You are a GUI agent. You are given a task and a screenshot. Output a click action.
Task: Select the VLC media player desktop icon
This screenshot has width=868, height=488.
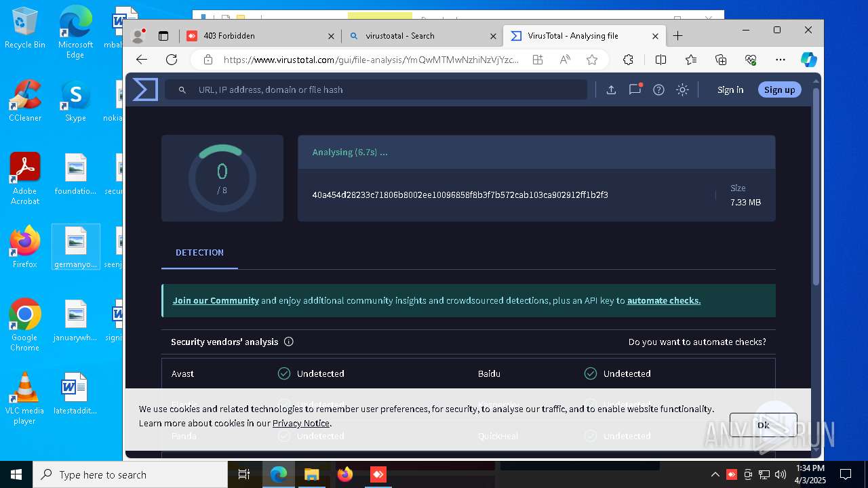tap(25, 399)
